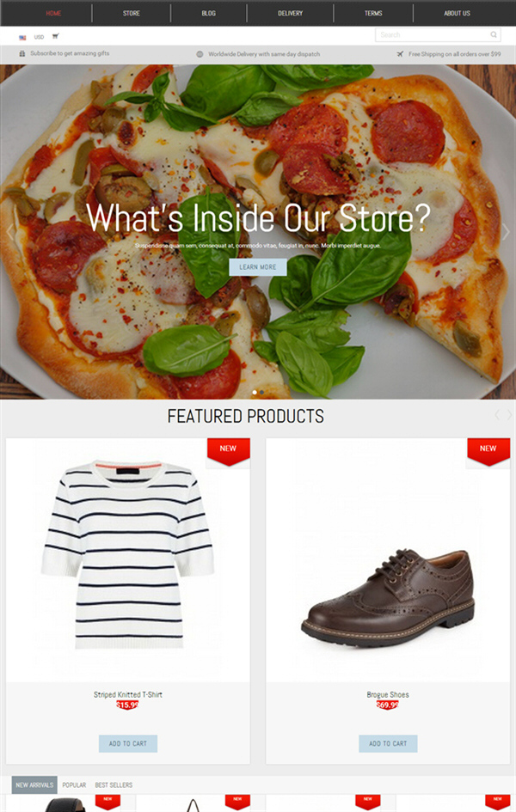
Task: Click the Learn More button
Action: pos(257,267)
